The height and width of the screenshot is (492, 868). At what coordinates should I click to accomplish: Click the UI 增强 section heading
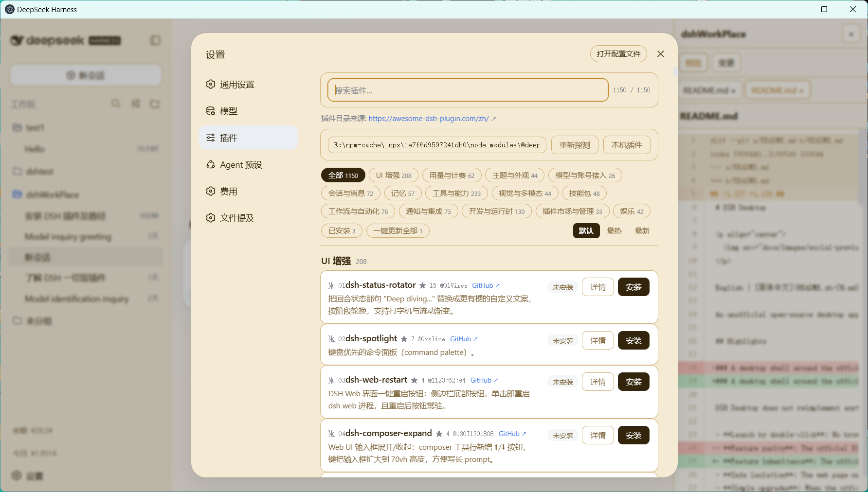[336, 261]
